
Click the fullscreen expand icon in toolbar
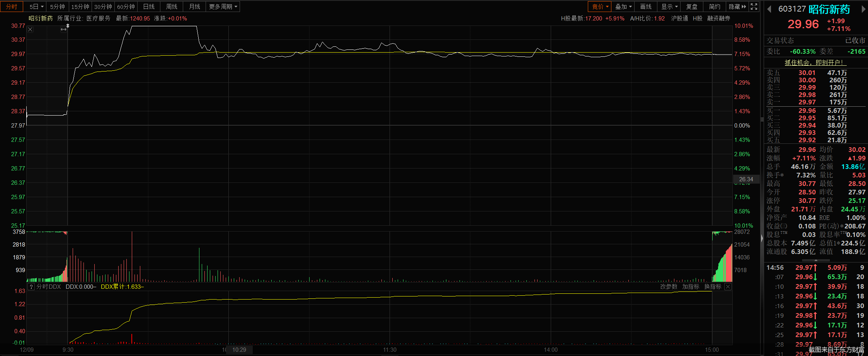754,7
